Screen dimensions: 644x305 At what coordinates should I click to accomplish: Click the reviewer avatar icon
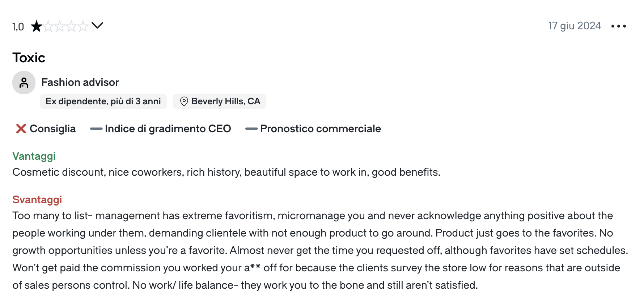click(x=24, y=83)
